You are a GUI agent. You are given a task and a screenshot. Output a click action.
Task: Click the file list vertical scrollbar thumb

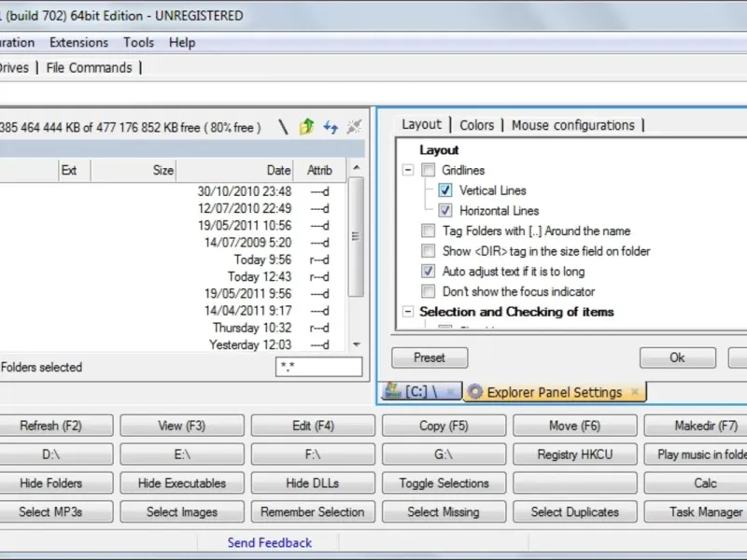(356, 236)
